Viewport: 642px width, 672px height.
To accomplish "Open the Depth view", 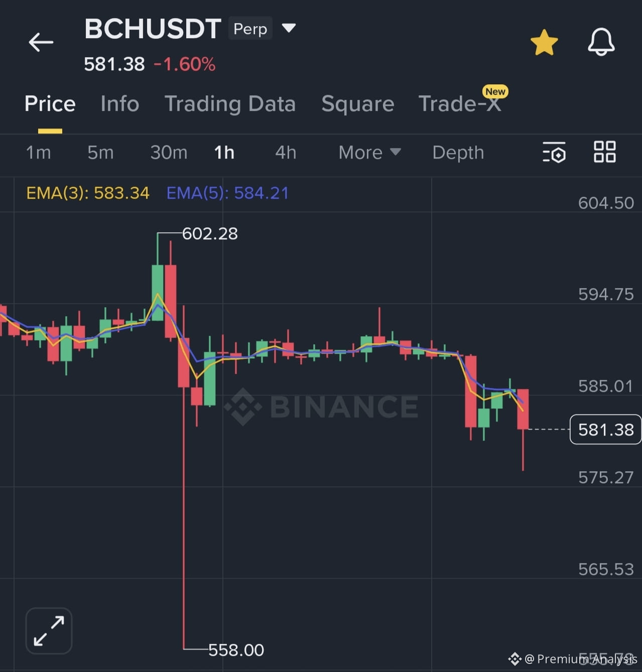I will pos(457,153).
